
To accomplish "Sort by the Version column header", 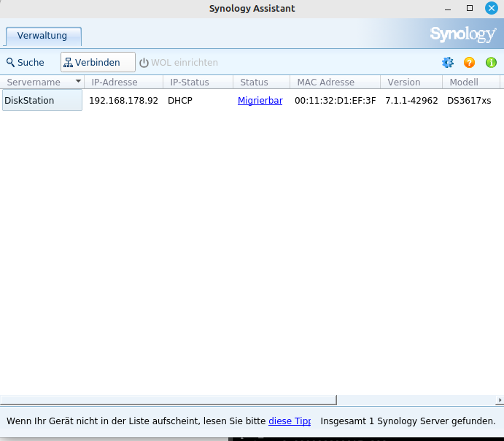I will (x=404, y=83).
